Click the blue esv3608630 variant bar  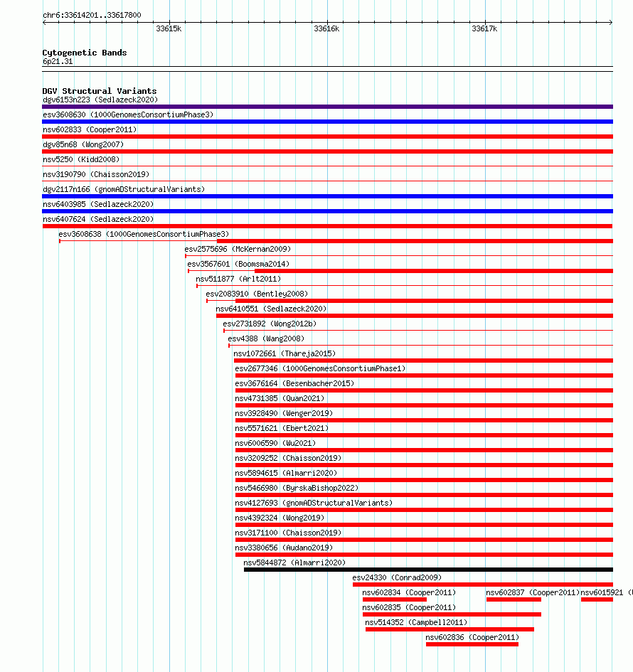tap(327, 122)
